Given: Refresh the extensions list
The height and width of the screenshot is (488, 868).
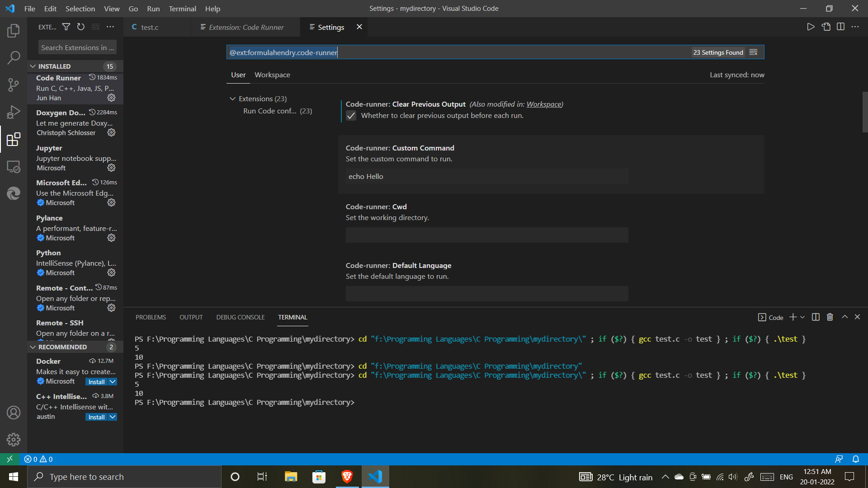Looking at the screenshot, I should pos(80,27).
